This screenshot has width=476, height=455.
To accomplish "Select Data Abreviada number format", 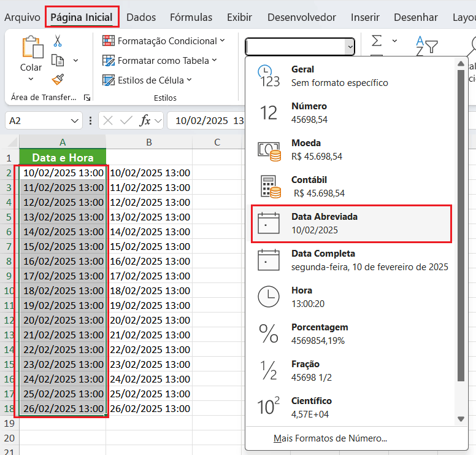I will 351,224.
